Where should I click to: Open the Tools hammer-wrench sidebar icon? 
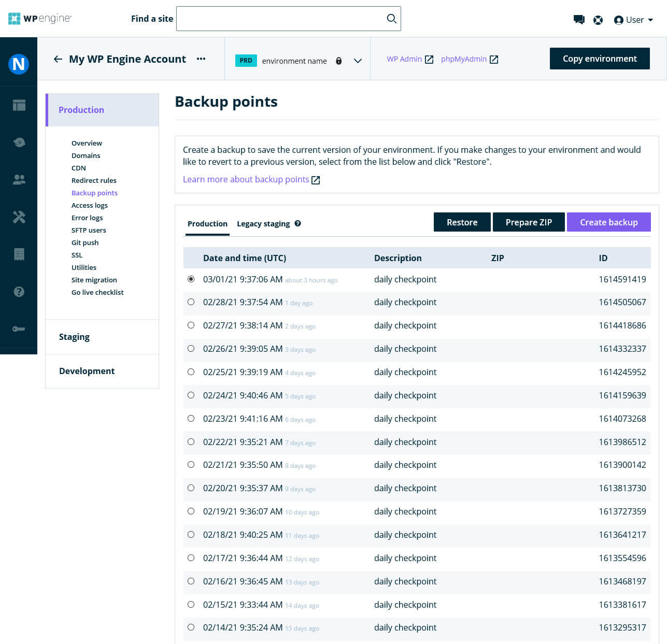(x=19, y=217)
